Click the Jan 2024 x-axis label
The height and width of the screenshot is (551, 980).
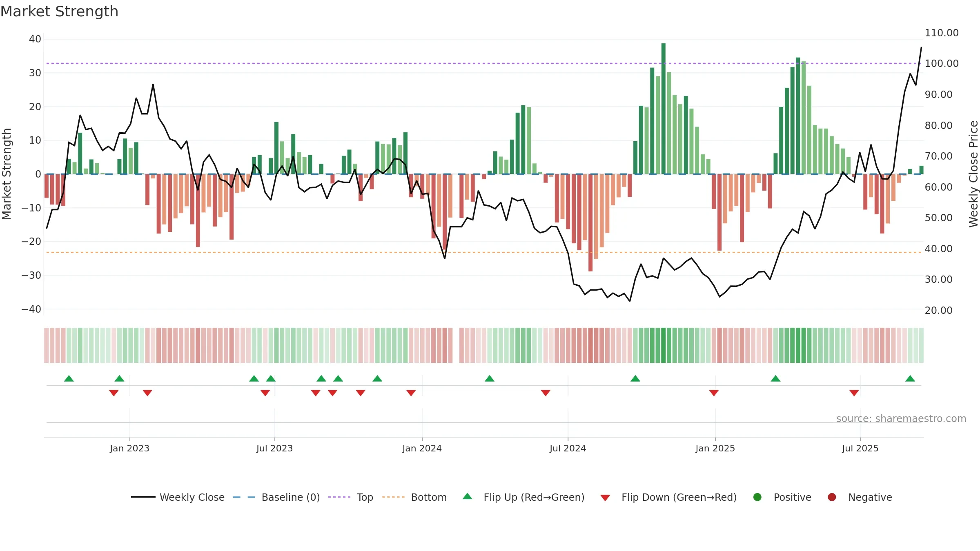422,448
